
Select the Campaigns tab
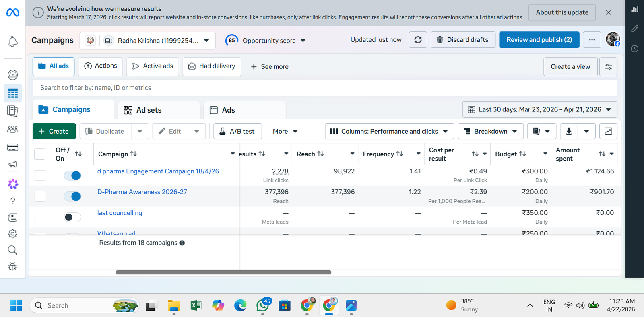click(x=73, y=110)
